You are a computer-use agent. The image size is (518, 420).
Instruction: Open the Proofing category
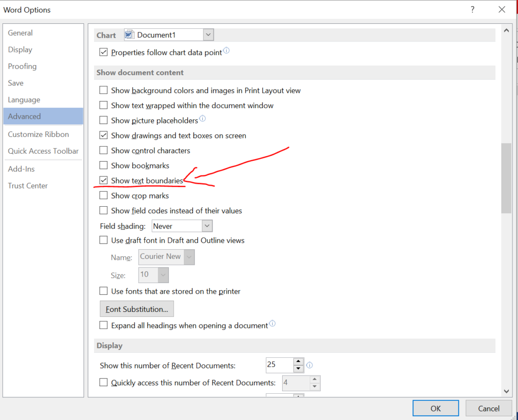coord(44,66)
